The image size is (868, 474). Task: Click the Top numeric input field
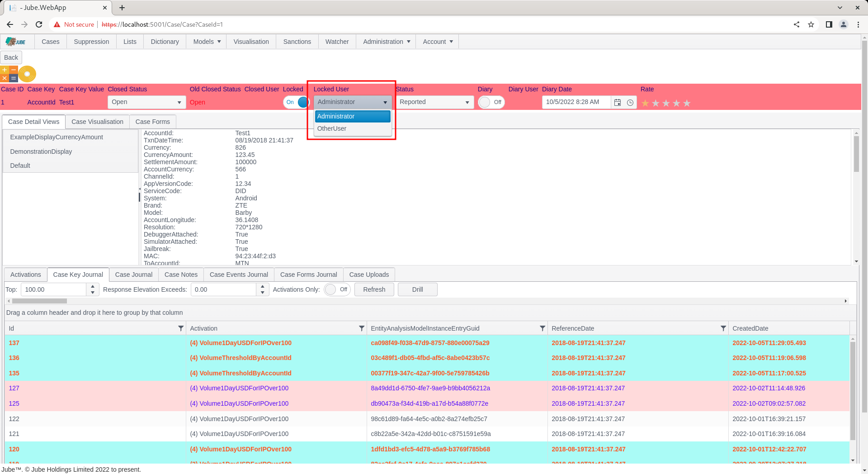54,289
